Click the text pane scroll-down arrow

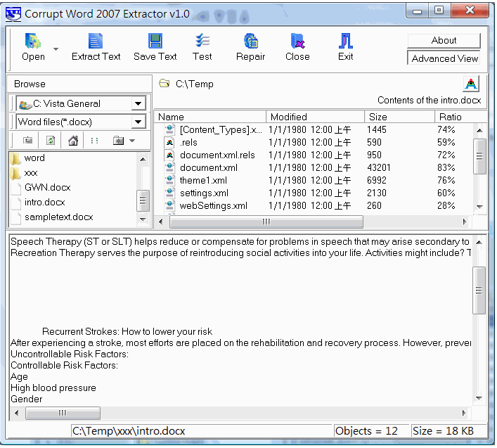click(x=479, y=398)
